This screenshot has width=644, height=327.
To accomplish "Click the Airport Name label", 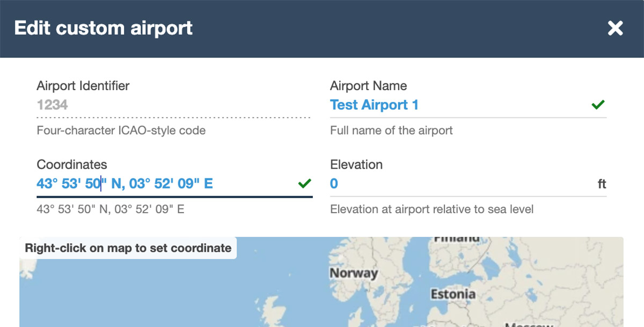I will click(368, 85).
